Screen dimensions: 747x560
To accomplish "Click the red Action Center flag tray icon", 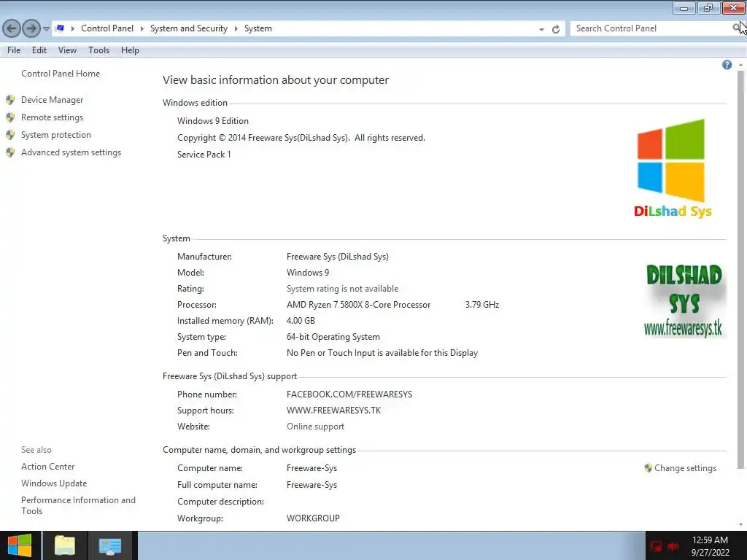I will (656, 546).
